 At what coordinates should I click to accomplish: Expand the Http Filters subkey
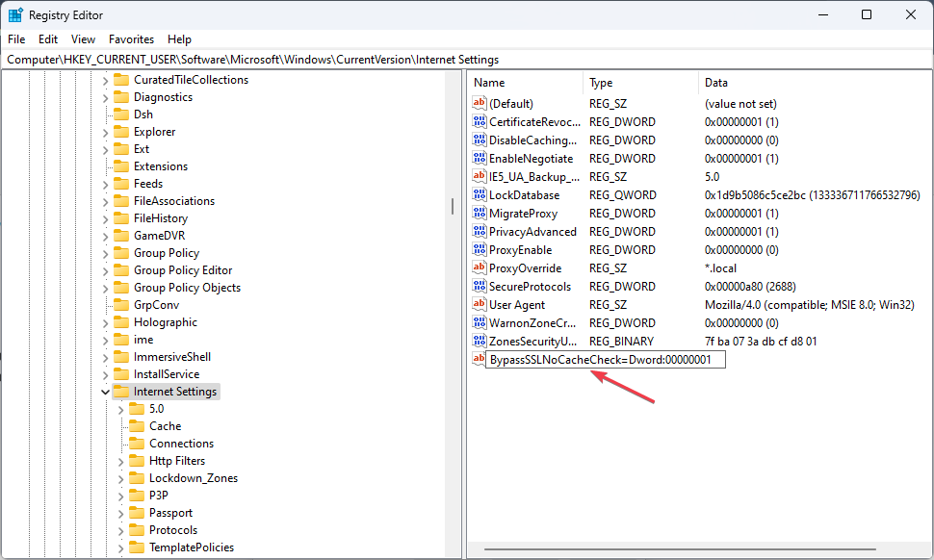tap(121, 461)
